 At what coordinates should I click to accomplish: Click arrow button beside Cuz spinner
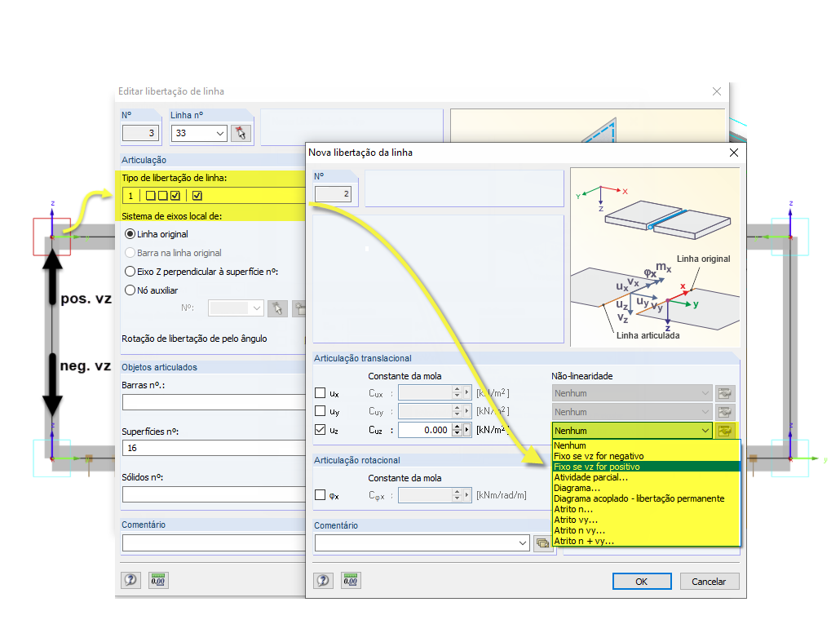467,430
